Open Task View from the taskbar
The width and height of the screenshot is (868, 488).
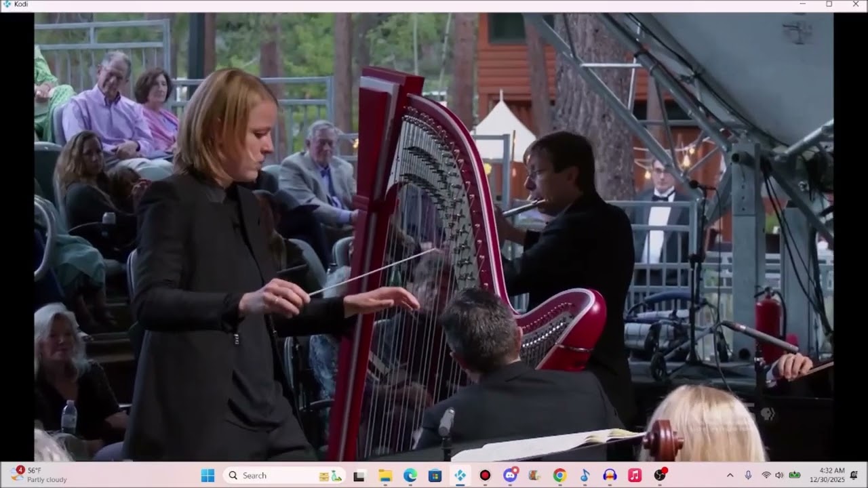coord(359,475)
